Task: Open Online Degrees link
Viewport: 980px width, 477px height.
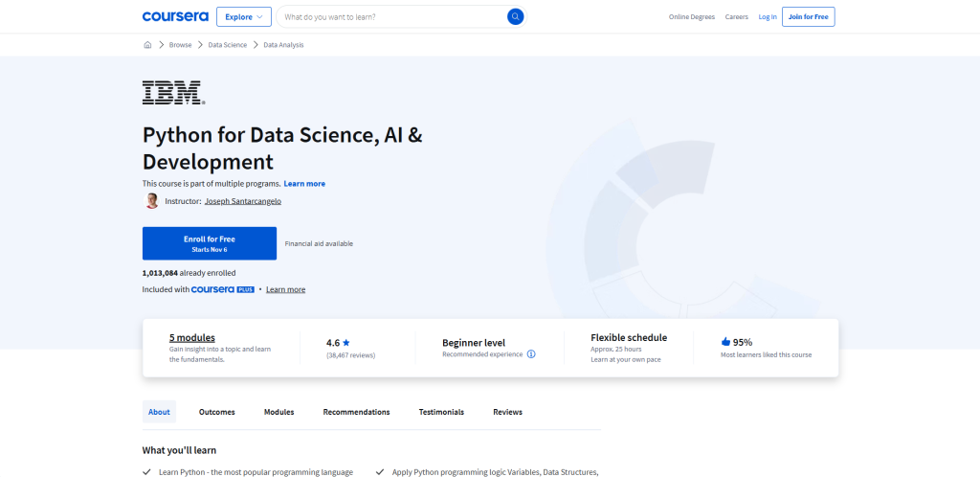Action: tap(691, 17)
